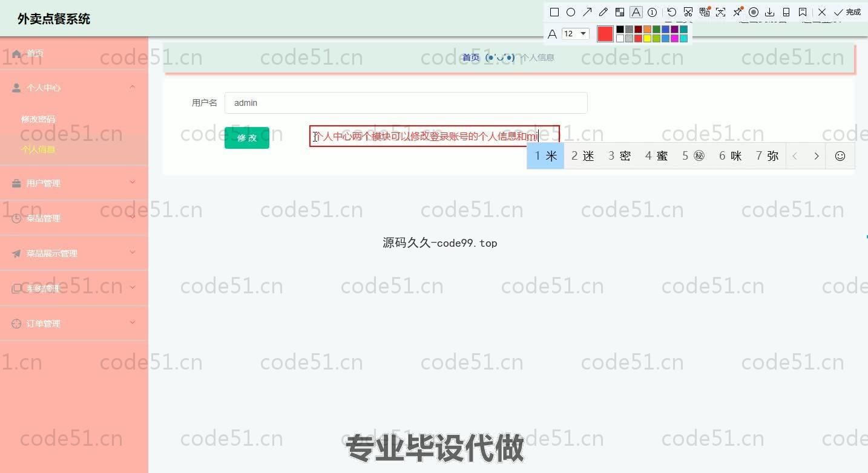Click inside the red annotation text box

coord(434,136)
